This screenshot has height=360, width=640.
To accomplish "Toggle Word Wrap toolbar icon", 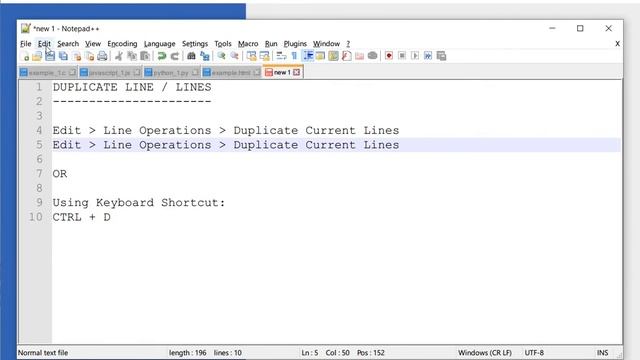I will tap(281, 56).
